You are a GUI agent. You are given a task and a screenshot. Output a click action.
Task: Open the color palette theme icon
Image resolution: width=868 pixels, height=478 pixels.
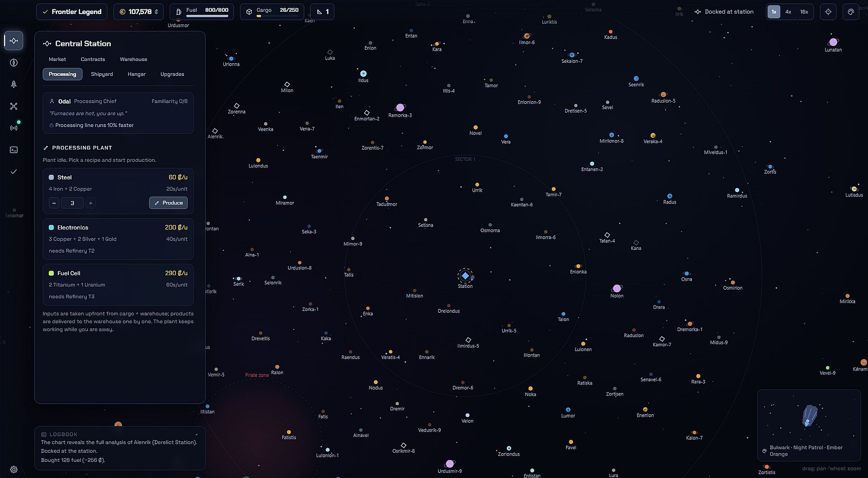coord(851,12)
